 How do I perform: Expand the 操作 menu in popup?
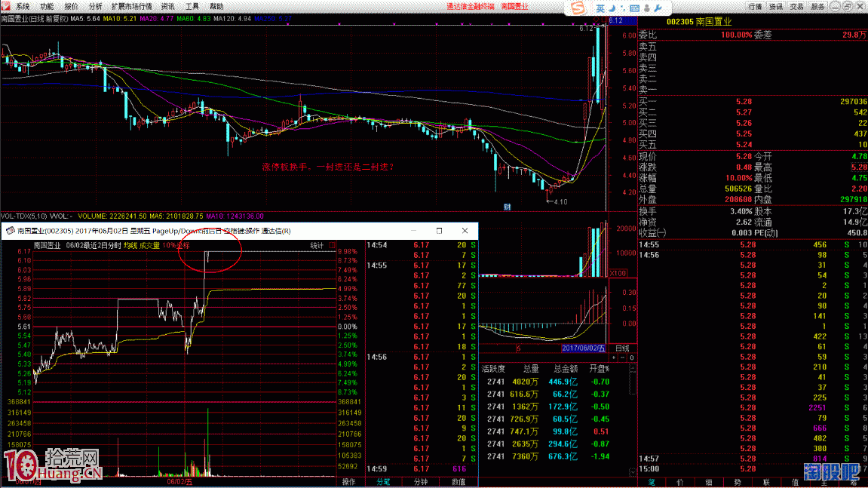[348, 481]
